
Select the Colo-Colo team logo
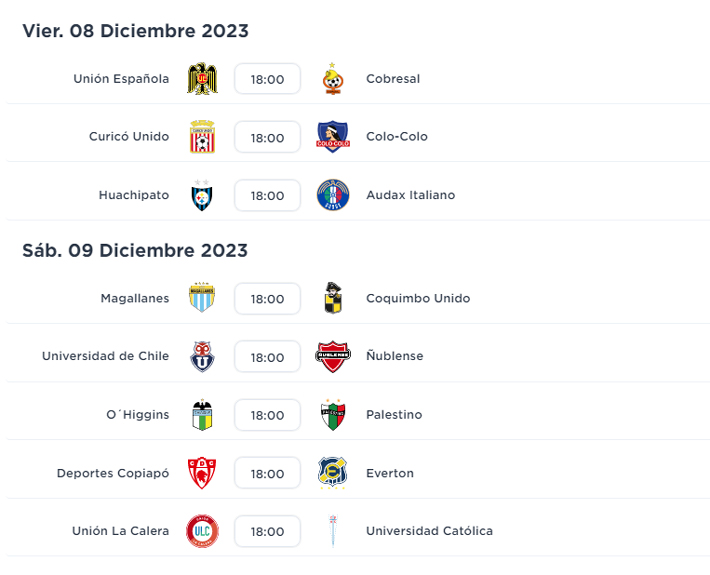(x=332, y=137)
